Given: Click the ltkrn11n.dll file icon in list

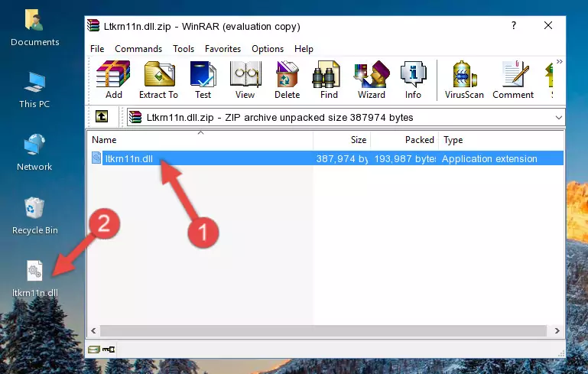Looking at the screenshot, I should click(x=96, y=158).
